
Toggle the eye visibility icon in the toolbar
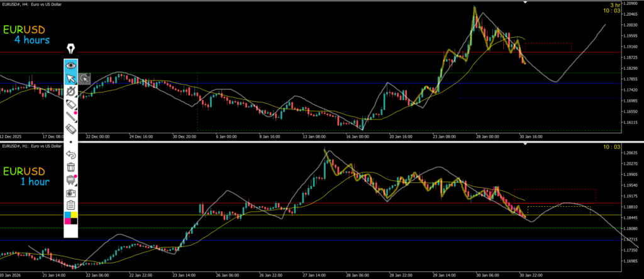click(71, 65)
